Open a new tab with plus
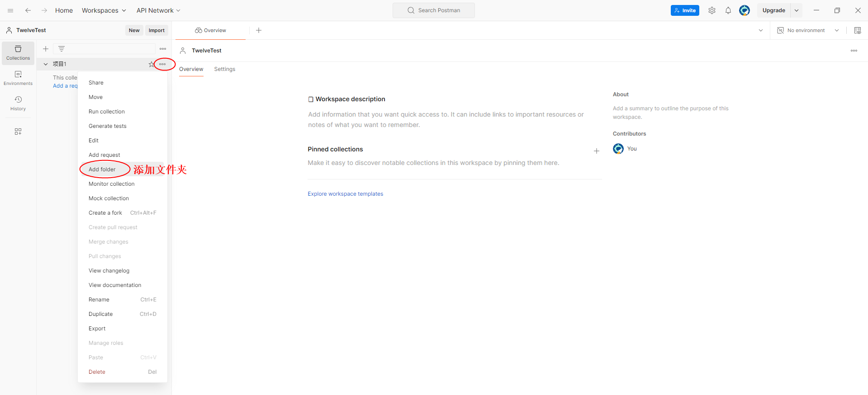 tap(259, 30)
